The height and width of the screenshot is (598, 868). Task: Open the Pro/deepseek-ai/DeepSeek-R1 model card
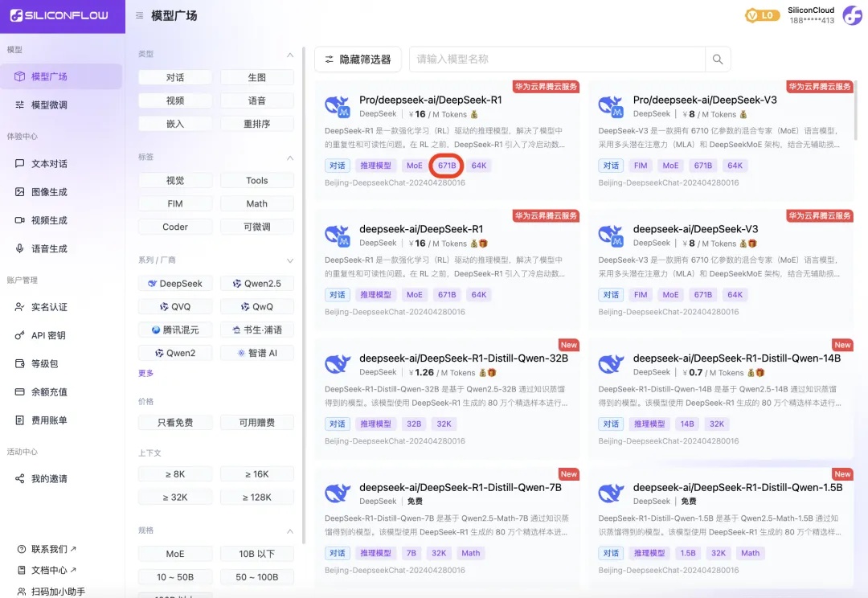tap(448, 141)
